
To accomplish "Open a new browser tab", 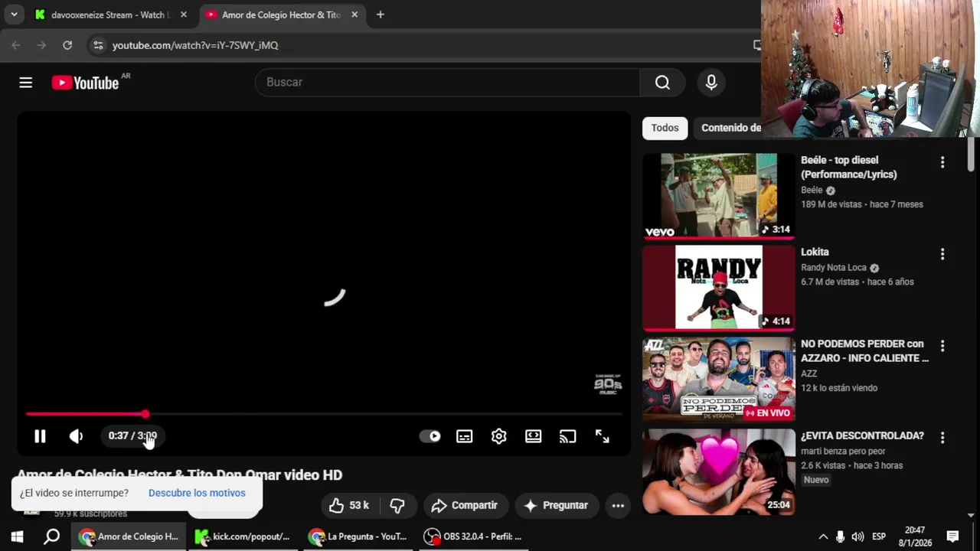I will point(381,15).
